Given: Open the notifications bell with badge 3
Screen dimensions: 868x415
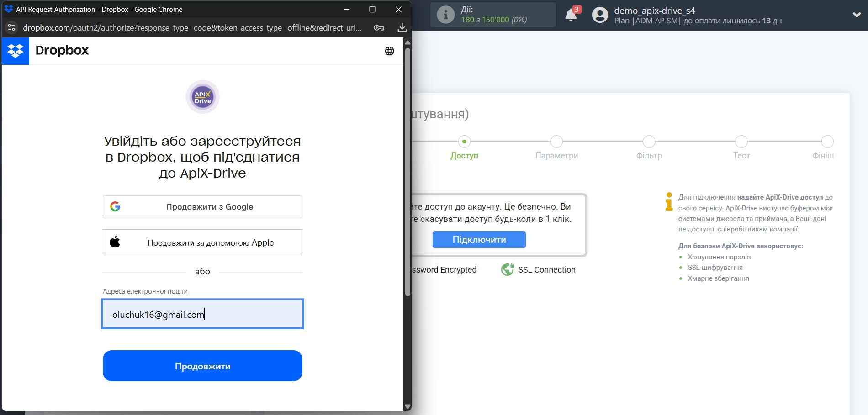Looking at the screenshot, I should [x=571, y=15].
